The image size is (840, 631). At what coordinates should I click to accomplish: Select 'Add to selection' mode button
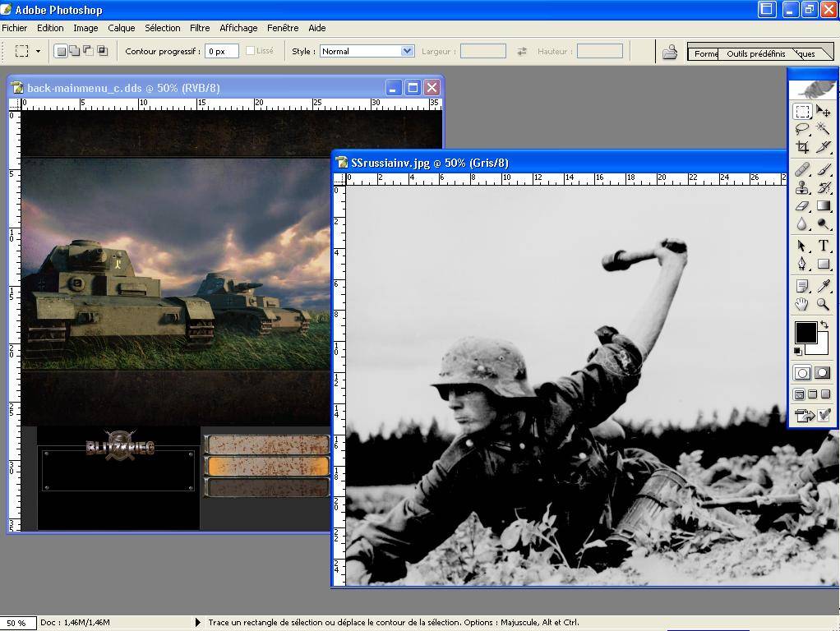(74, 51)
